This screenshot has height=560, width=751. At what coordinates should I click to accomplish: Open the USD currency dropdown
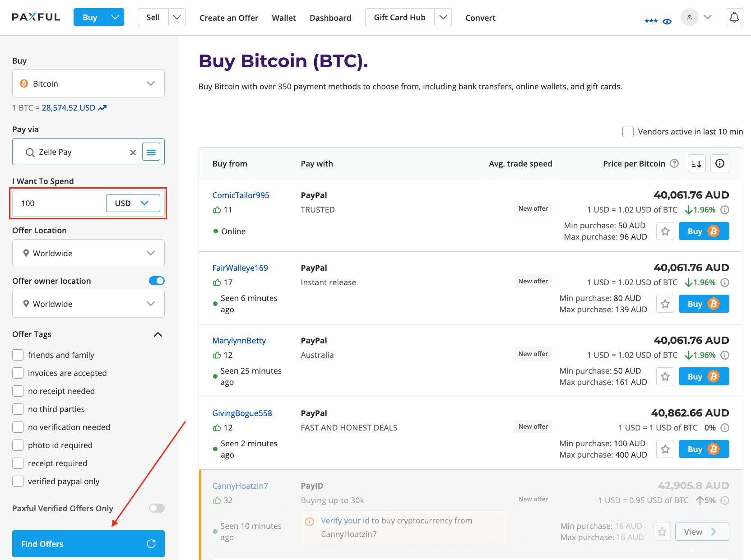133,203
